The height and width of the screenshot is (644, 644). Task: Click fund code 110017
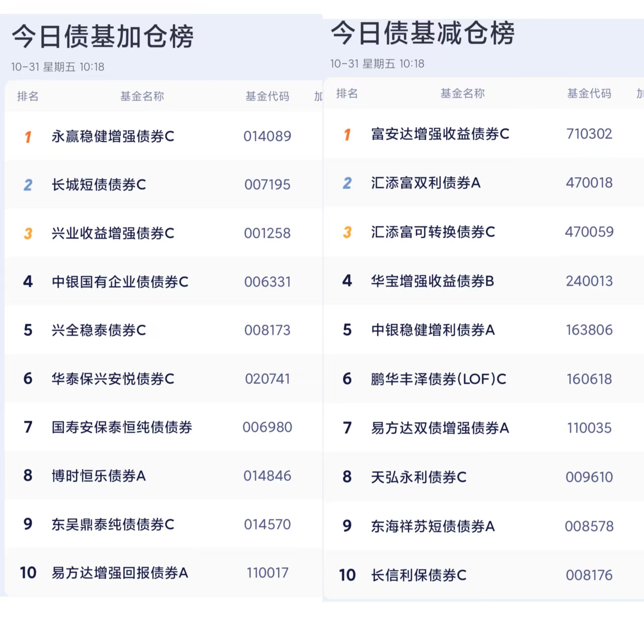267,573
